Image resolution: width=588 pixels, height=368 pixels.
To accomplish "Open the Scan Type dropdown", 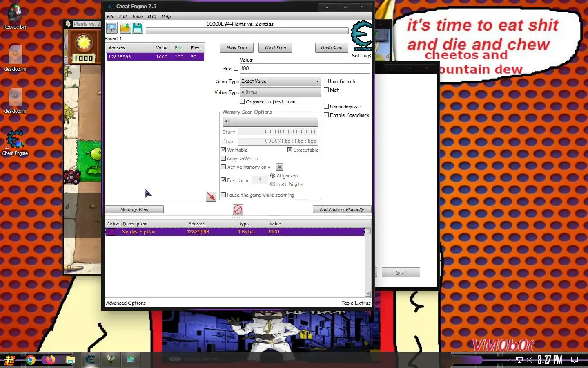I will (281, 81).
